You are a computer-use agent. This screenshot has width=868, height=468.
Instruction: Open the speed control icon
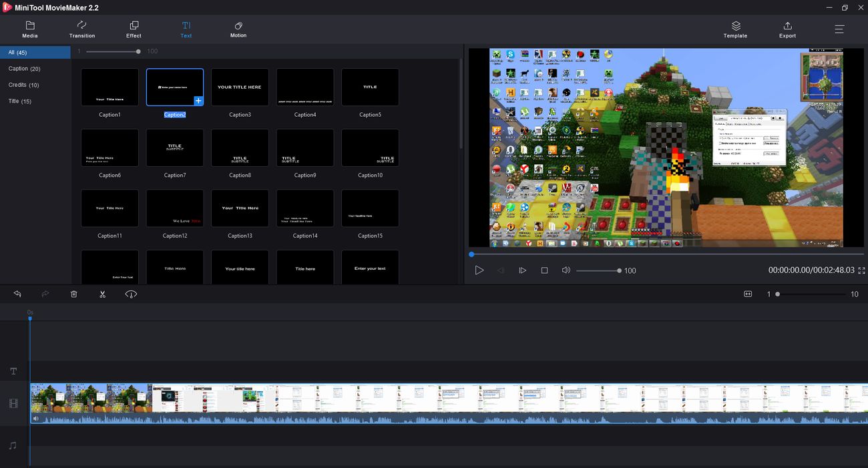[x=131, y=294]
